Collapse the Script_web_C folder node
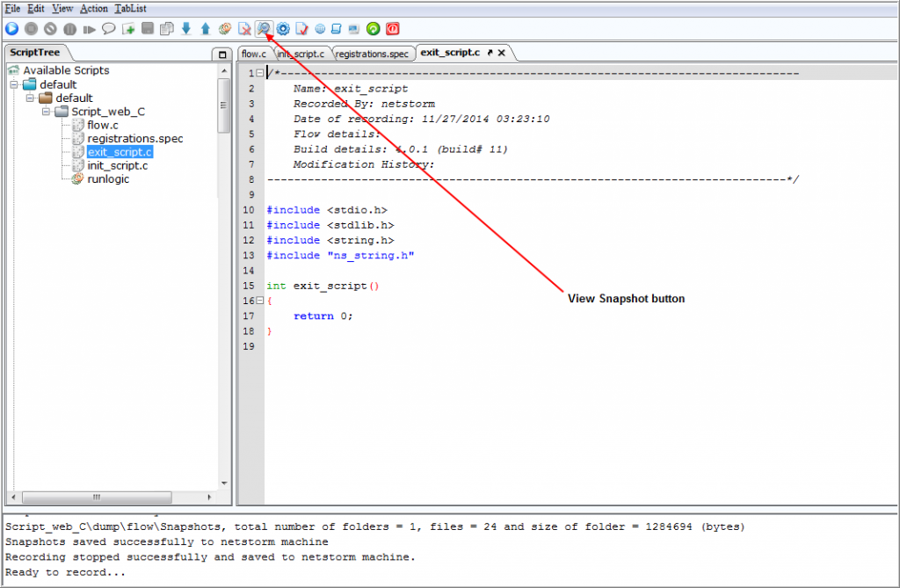 point(46,112)
